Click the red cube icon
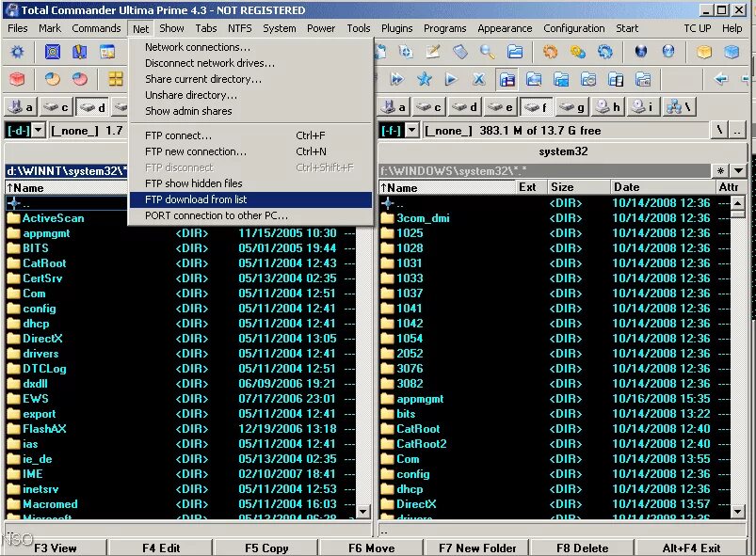The image size is (756, 556). click(17, 79)
